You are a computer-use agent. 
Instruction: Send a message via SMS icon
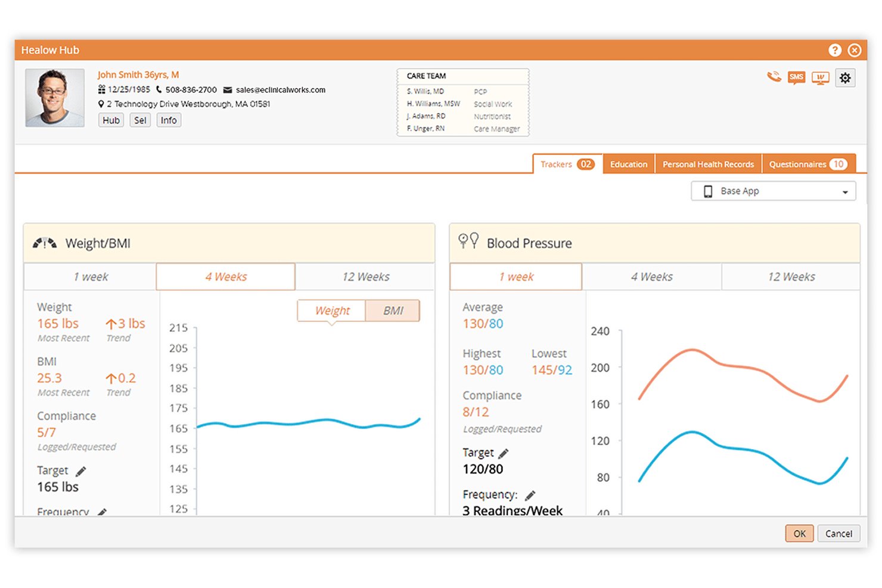coord(796,77)
